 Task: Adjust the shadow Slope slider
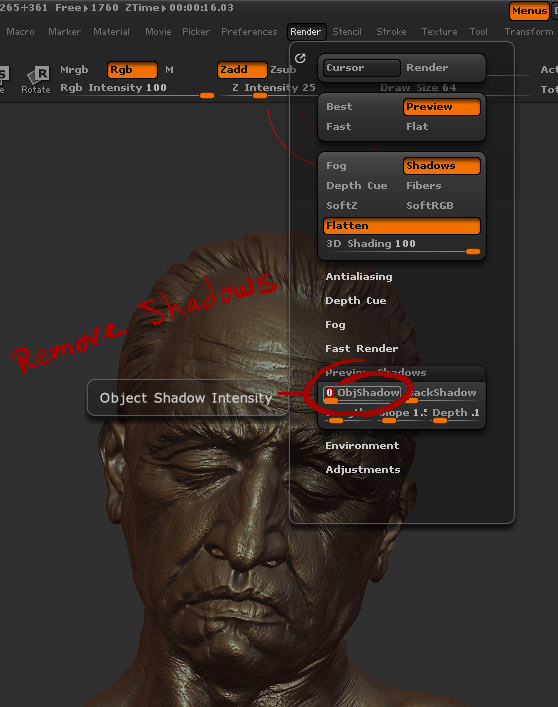403,415
